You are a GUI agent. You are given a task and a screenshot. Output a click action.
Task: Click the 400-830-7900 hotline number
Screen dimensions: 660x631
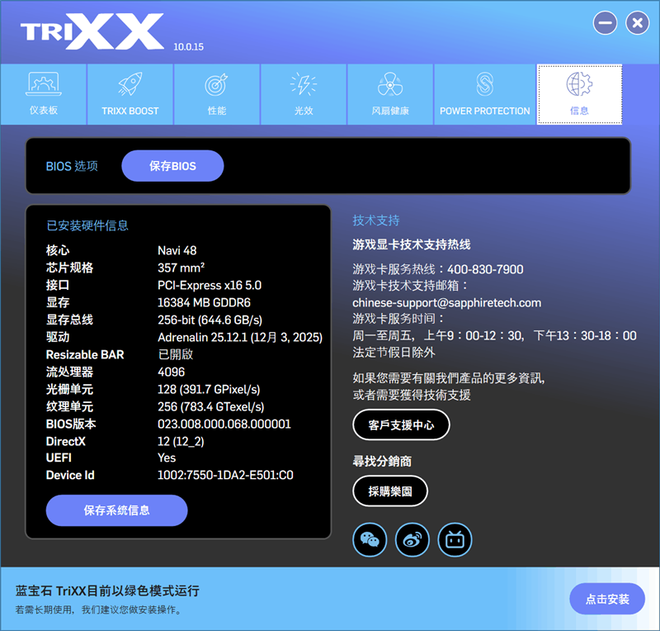coord(485,269)
